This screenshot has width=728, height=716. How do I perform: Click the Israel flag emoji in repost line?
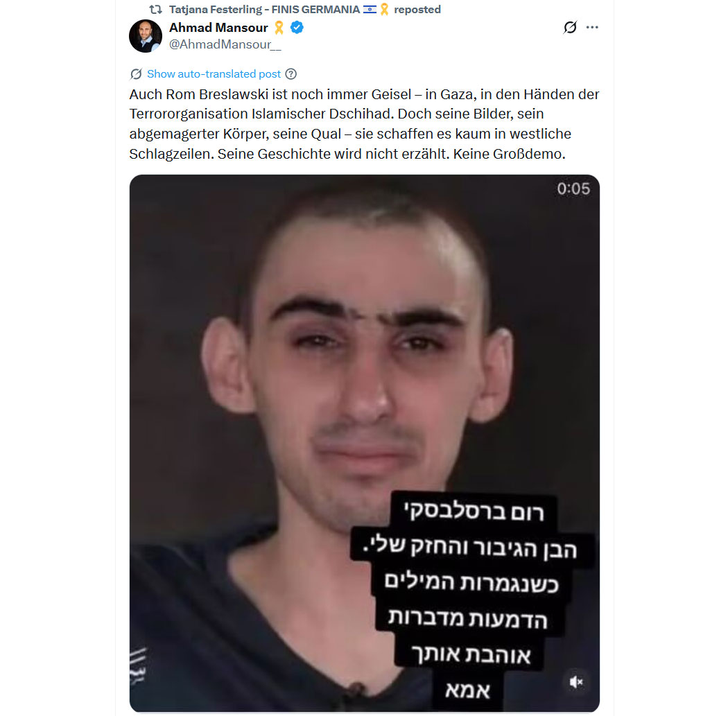coord(370,9)
